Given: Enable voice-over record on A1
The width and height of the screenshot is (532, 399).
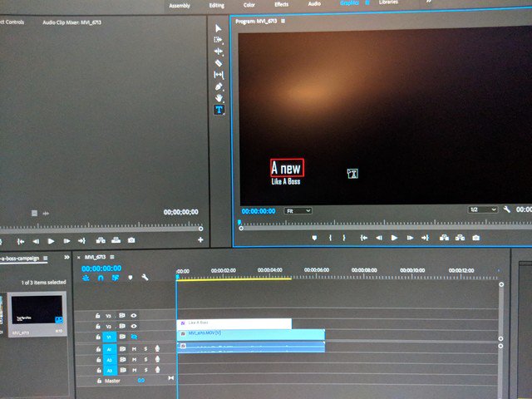Looking at the screenshot, I should tap(157, 348).
